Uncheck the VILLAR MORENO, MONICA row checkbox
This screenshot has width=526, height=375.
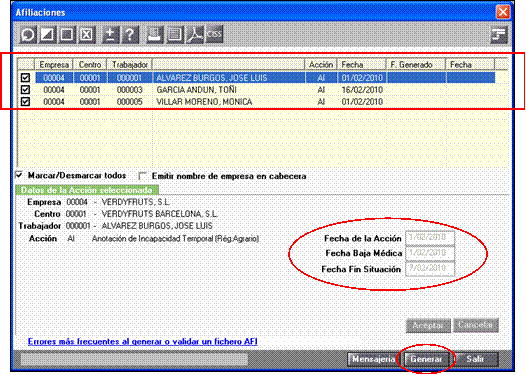25,102
